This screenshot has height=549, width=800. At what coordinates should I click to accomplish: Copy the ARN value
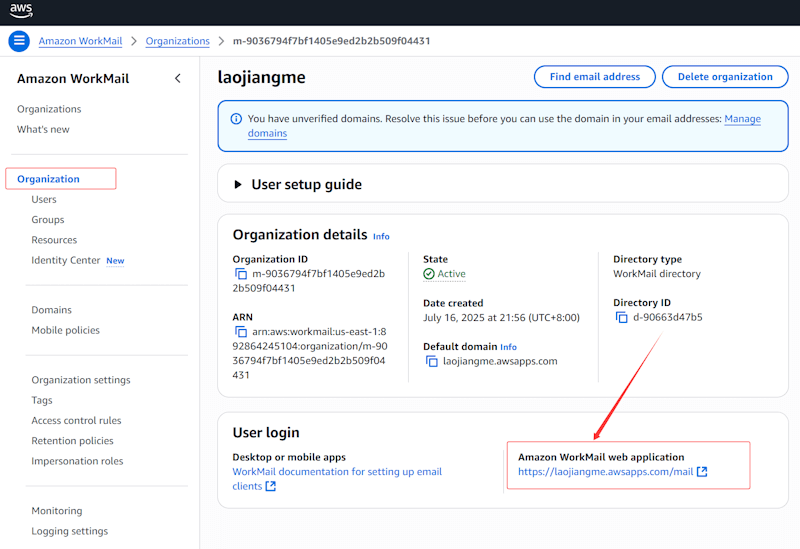pyautogui.click(x=240, y=332)
